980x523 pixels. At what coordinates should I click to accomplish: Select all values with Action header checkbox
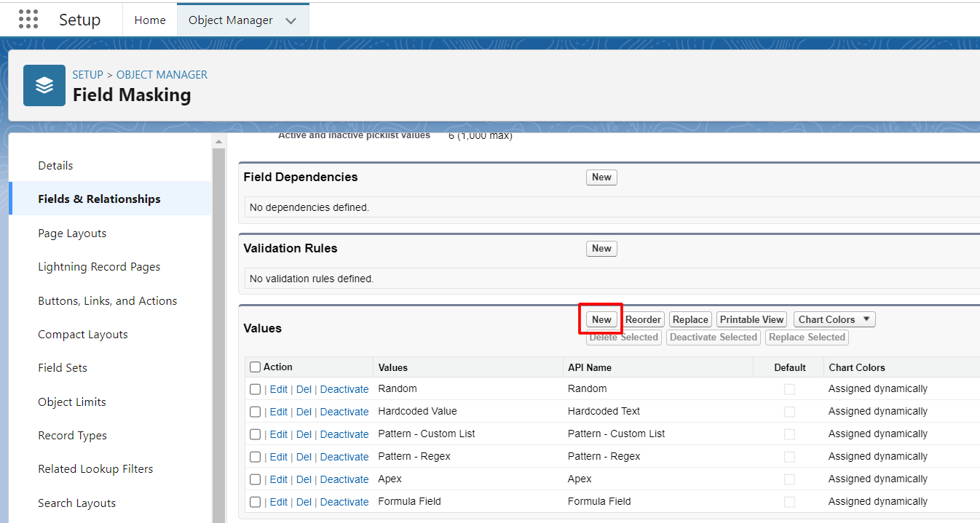(x=255, y=367)
